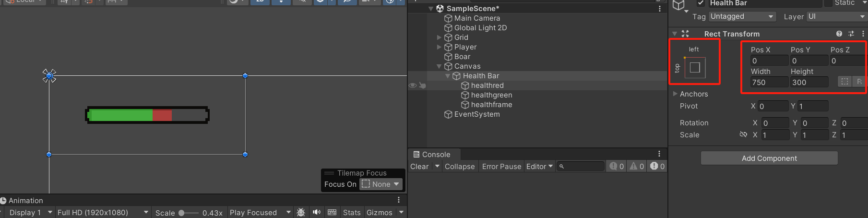Image resolution: width=868 pixels, height=218 pixels.
Task: Toggle scene visibility eye for healthred
Action: point(412,85)
